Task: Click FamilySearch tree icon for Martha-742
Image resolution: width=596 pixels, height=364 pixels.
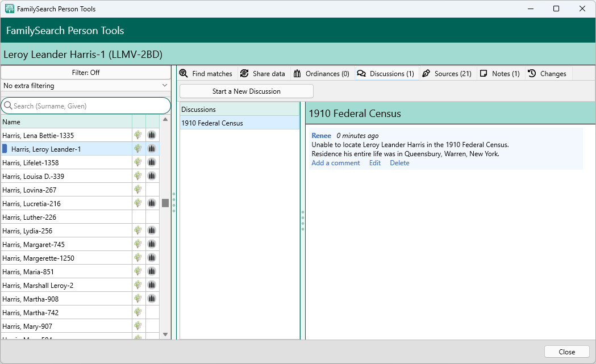Action: click(x=138, y=312)
